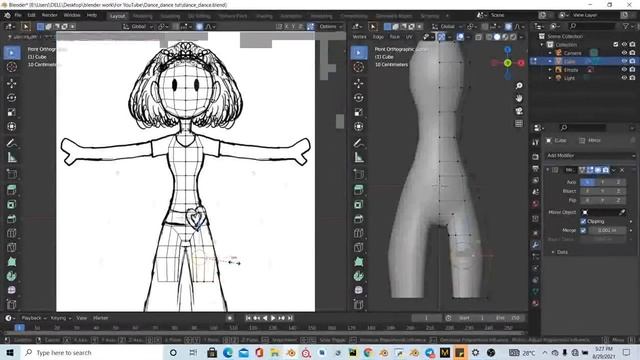Open the Face menu in right viewport header
Viewport: 640px width, 360px height.
(x=394, y=37)
